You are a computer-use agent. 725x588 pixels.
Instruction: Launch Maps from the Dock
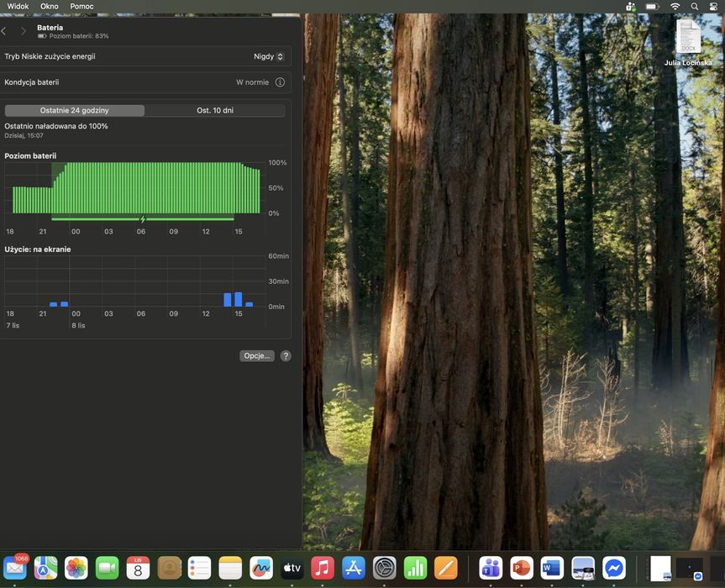pyautogui.click(x=45, y=568)
